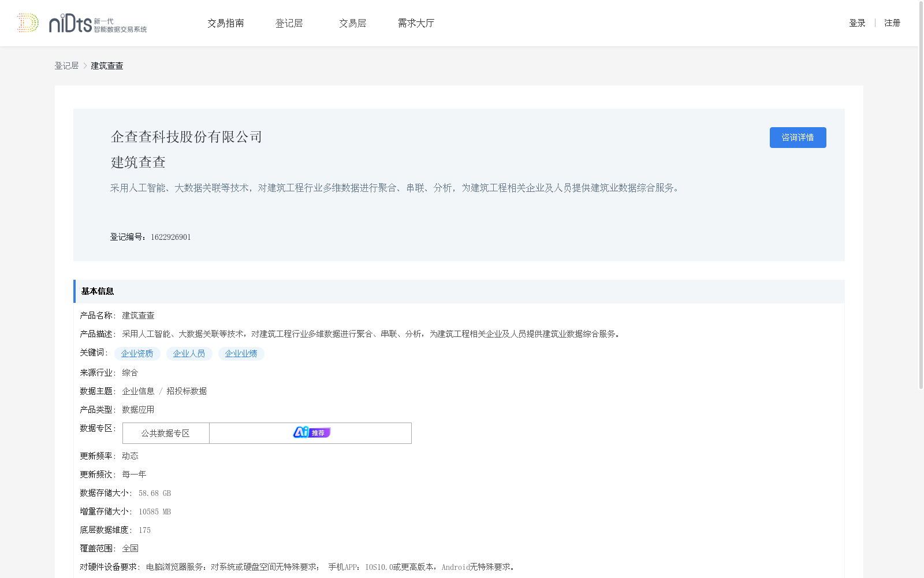This screenshot has height=578, width=924.
Task: Click coverage value 全国
Action: [130, 549]
